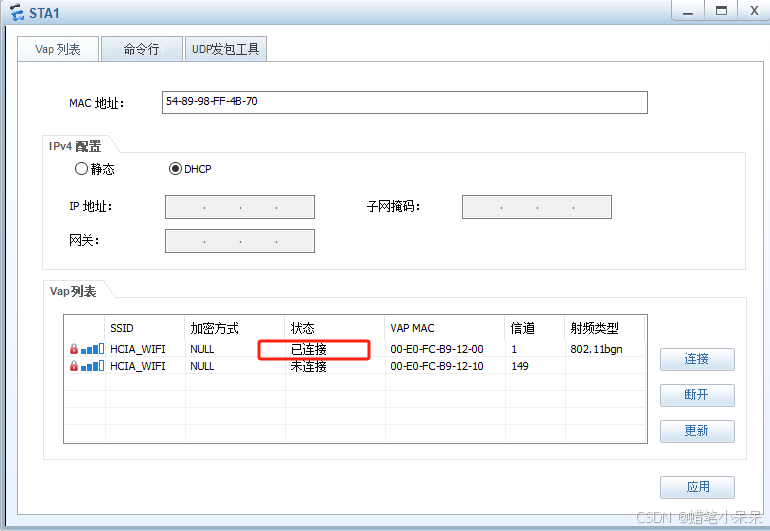Click the 未连接 status cell

coord(309,366)
